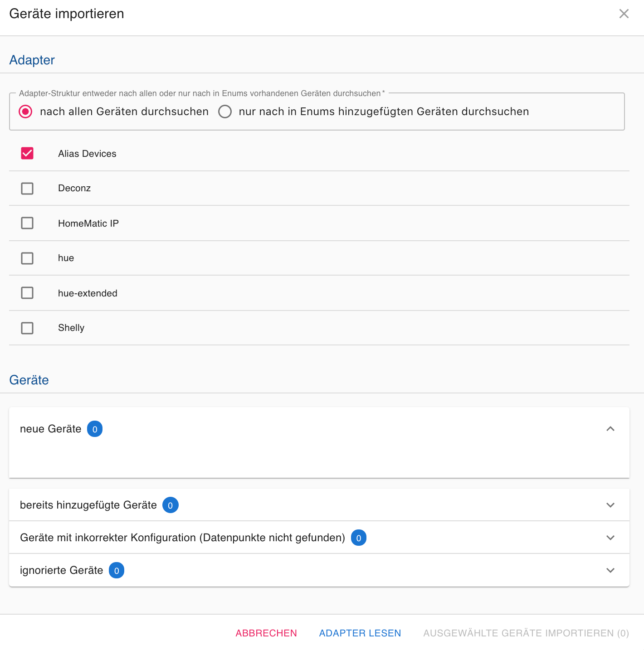Click the 'neue Geräte' count badge
This screenshot has width=644, height=650.
point(95,429)
